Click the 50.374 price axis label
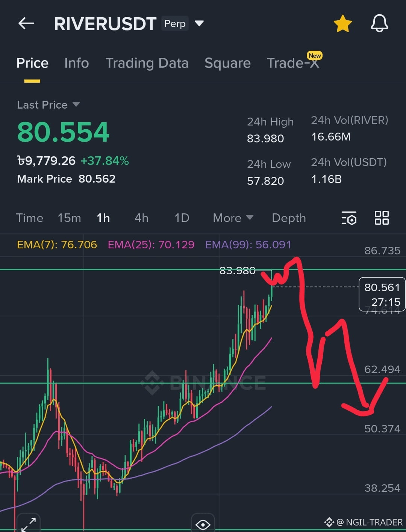The image size is (406, 532). click(x=382, y=429)
